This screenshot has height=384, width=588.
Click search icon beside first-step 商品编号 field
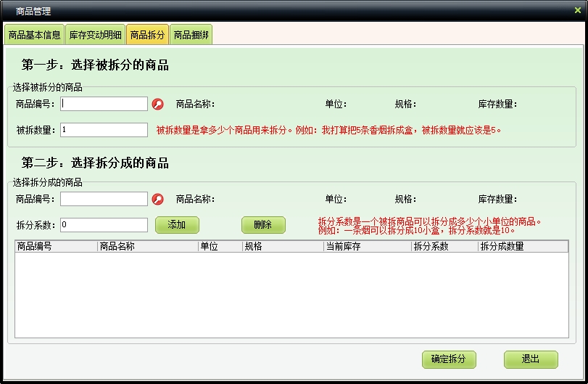[x=158, y=104]
